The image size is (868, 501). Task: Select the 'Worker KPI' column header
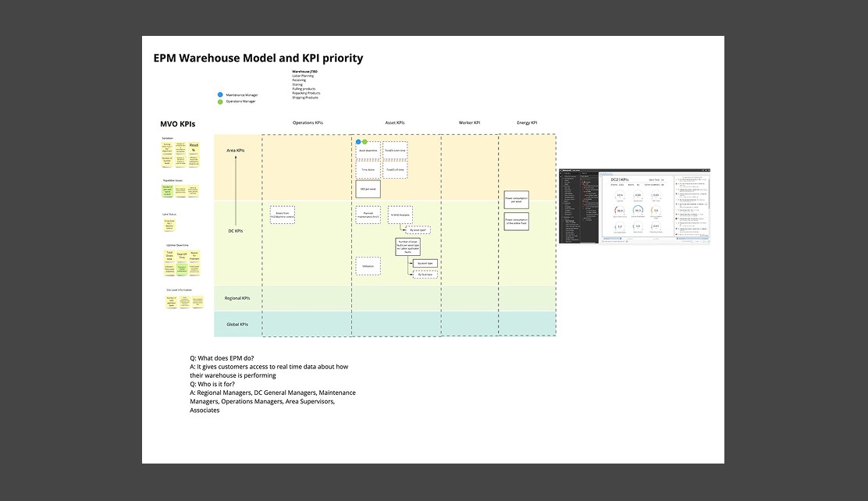click(x=469, y=123)
